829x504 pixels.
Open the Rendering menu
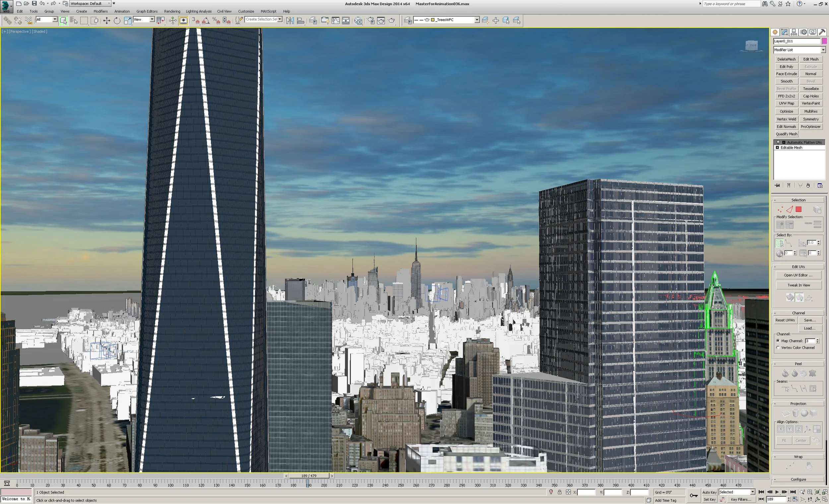pos(172,11)
